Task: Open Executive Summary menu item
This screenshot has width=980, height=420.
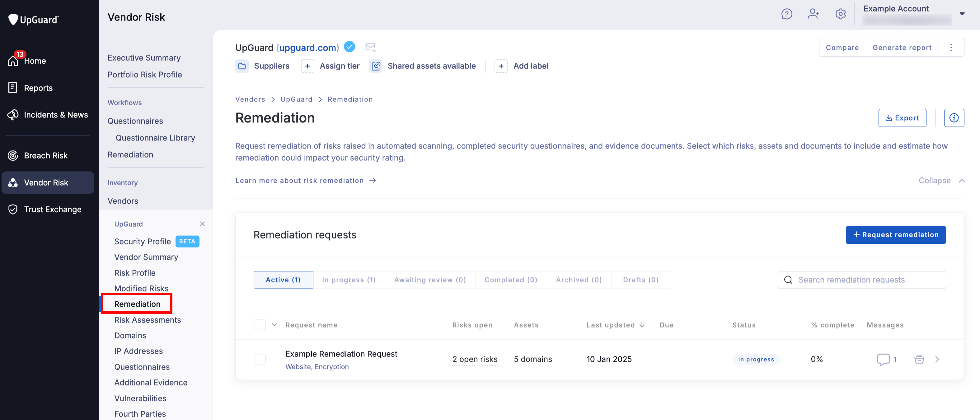Action: (144, 58)
